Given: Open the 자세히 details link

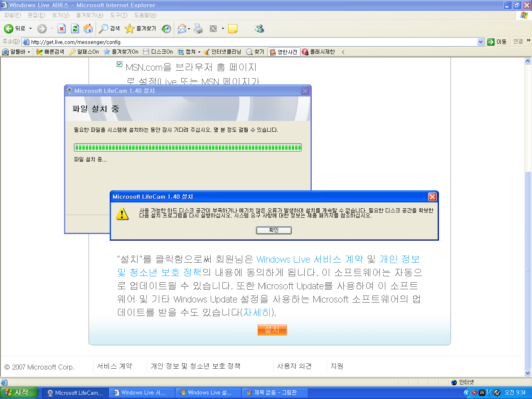Looking at the screenshot, I should [x=257, y=312].
